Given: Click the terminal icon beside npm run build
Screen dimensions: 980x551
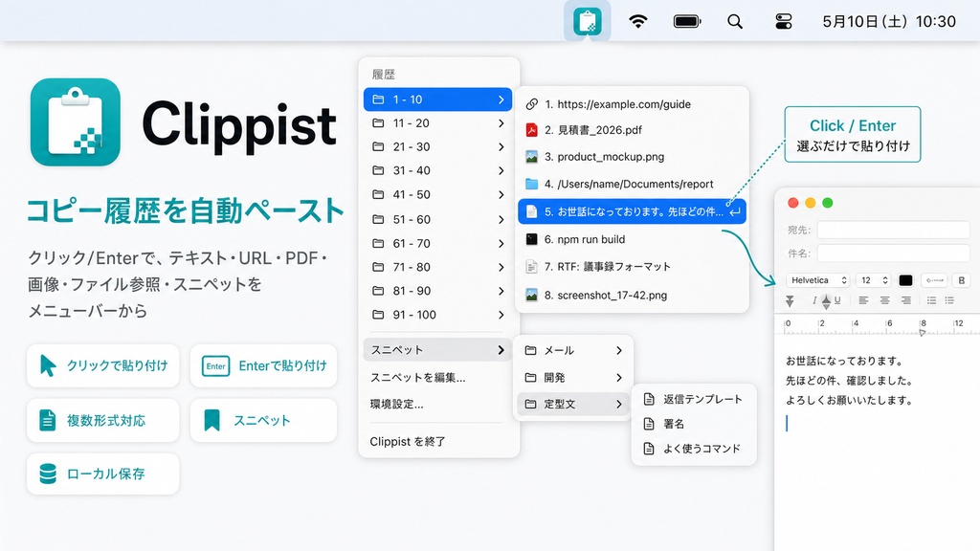Looking at the screenshot, I should pyautogui.click(x=531, y=239).
